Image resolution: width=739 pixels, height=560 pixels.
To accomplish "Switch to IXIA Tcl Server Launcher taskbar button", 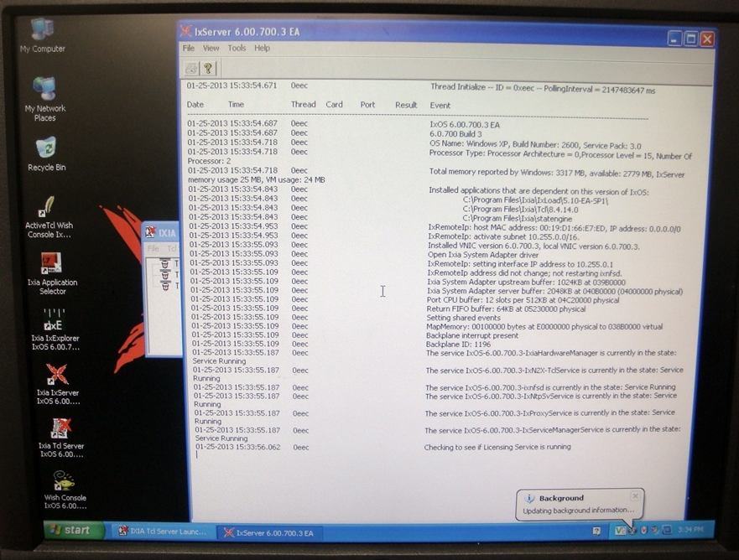I will (x=163, y=531).
